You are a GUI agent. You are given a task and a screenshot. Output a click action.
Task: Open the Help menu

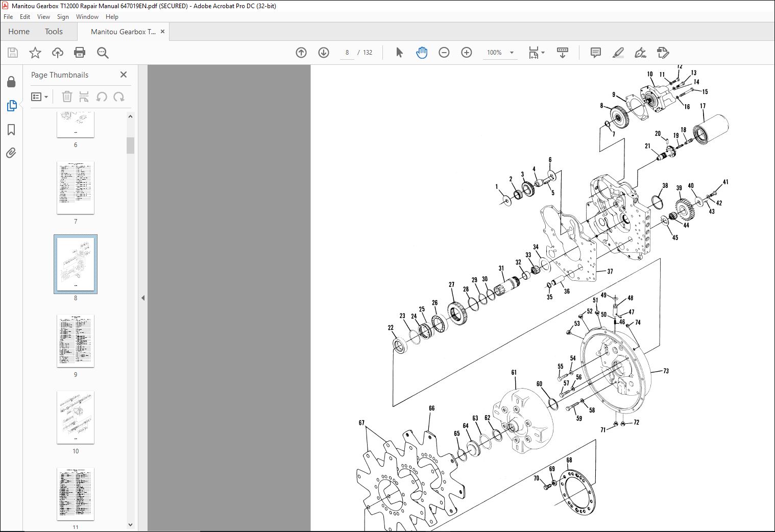(x=112, y=17)
